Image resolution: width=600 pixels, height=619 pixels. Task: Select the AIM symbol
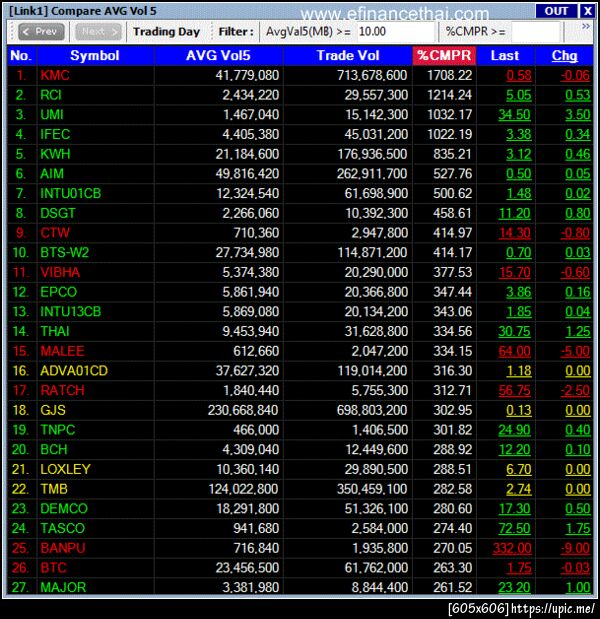[52, 174]
